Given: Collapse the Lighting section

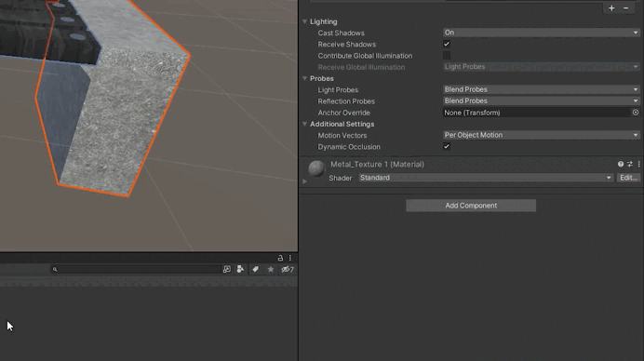Looking at the screenshot, I should click(304, 21).
